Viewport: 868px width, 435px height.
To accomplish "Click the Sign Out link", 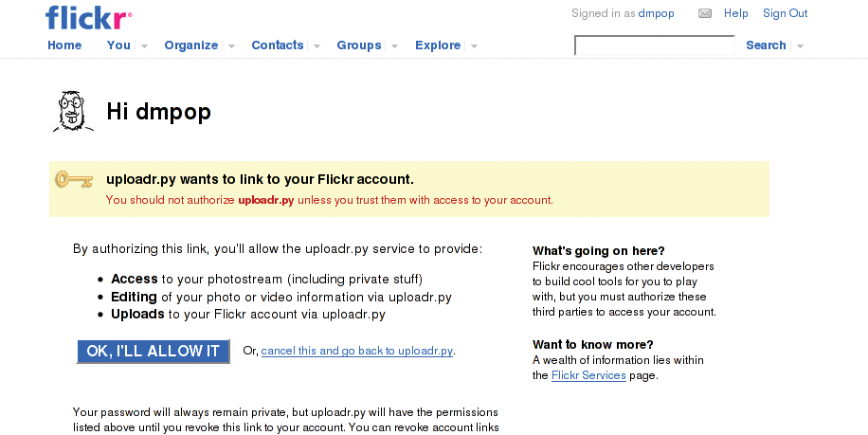I will coord(785,13).
